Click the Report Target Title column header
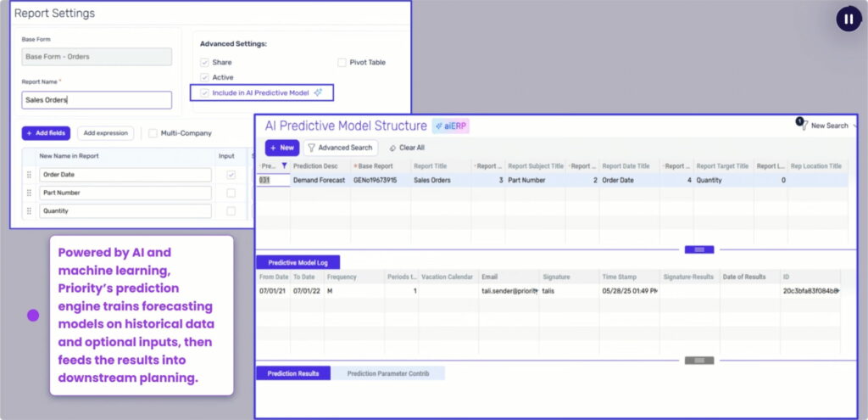This screenshot has height=420, width=868. click(x=722, y=165)
